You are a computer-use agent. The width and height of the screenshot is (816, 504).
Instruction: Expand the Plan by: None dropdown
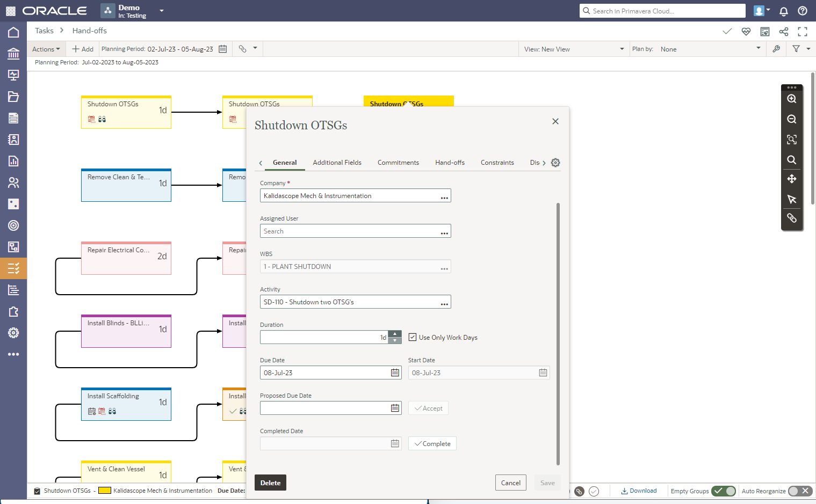709,49
